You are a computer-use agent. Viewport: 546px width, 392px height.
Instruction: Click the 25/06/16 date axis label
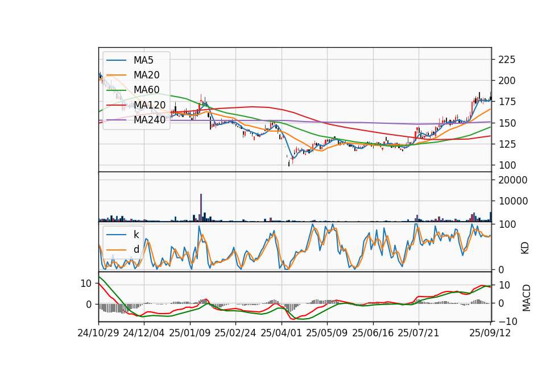373,333
